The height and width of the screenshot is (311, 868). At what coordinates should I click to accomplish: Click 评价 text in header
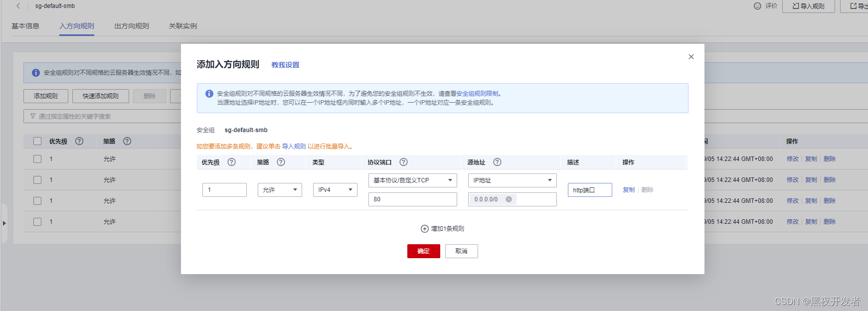tap(771, 6)
